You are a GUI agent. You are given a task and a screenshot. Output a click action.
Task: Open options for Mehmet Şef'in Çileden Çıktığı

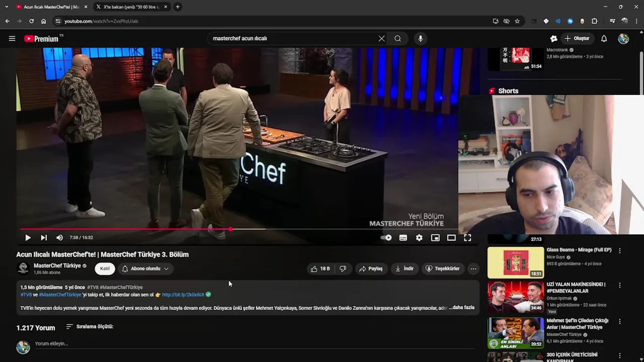619,321
